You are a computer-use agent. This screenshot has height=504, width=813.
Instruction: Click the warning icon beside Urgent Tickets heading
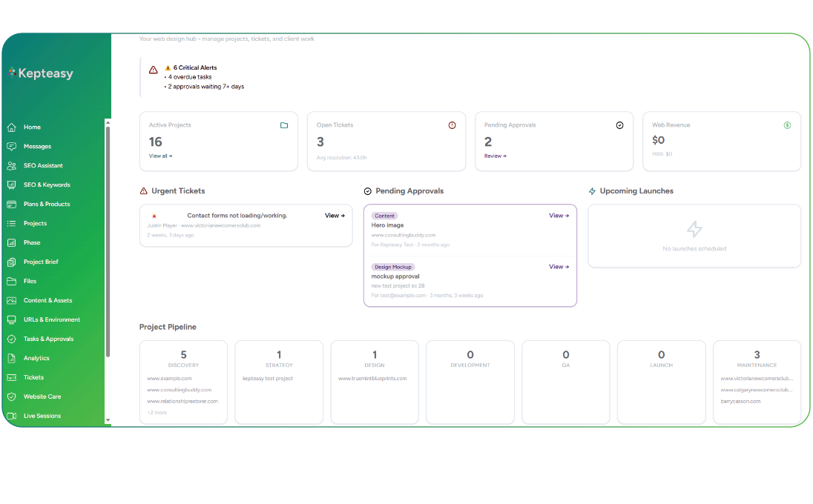[x=144, y=191]
